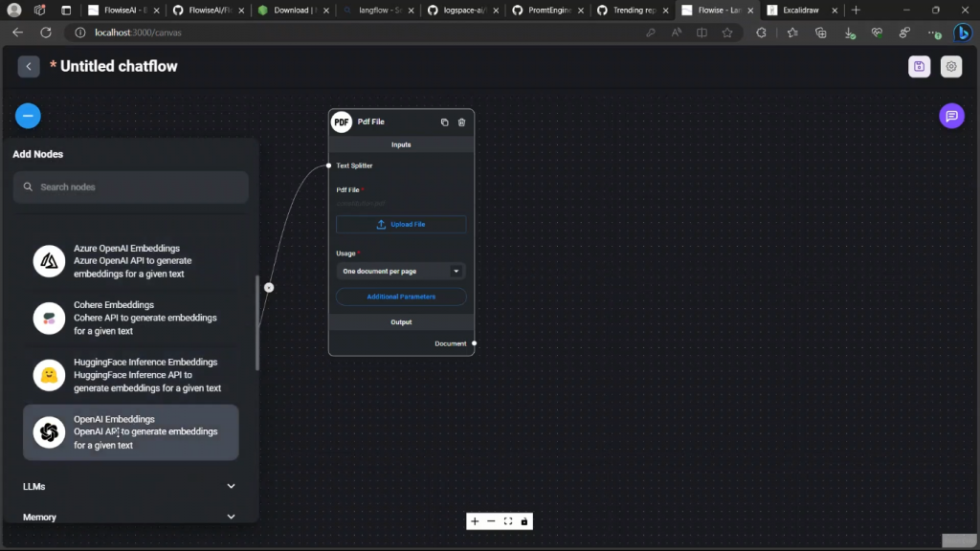The height and width of the screenshot is (551, 980).
Task: Open read aloud icon in address bar
Action: coord(677,33)
